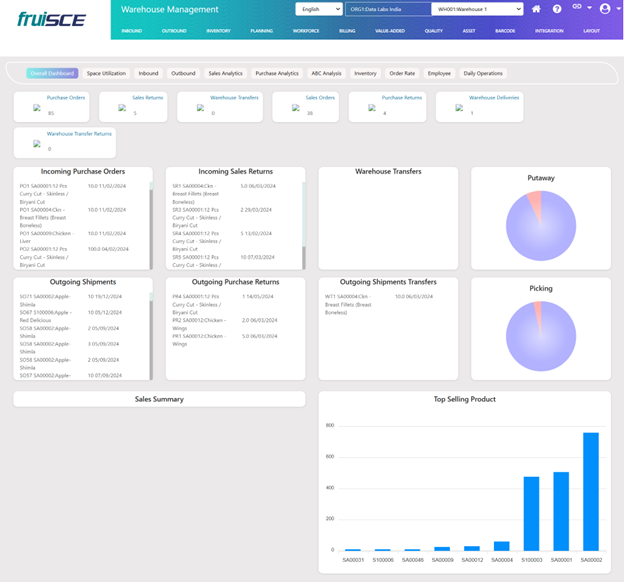
Task: Expand the WH001:Warehouse 1 selector
Action: point(476,9)
